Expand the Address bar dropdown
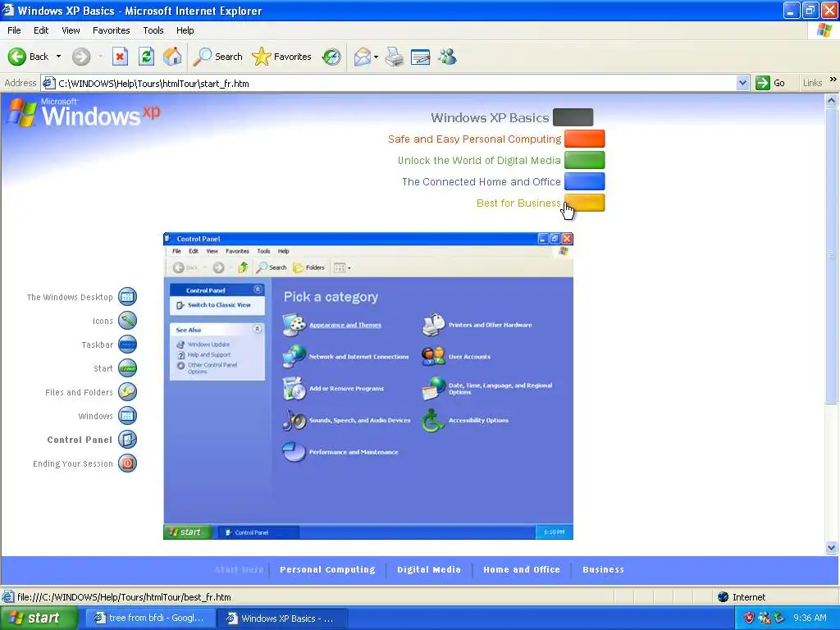 pyautogui.click(x=742, y=83)
